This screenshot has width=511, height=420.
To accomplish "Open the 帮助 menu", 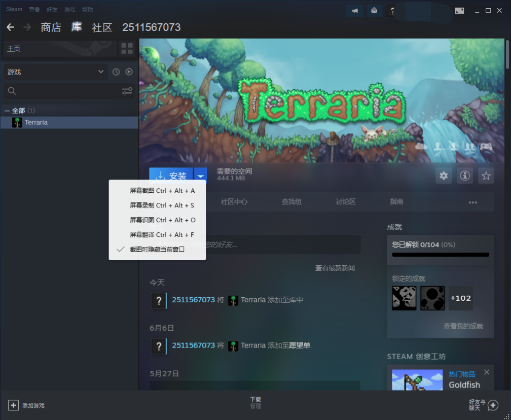I will tap(88, 10).
